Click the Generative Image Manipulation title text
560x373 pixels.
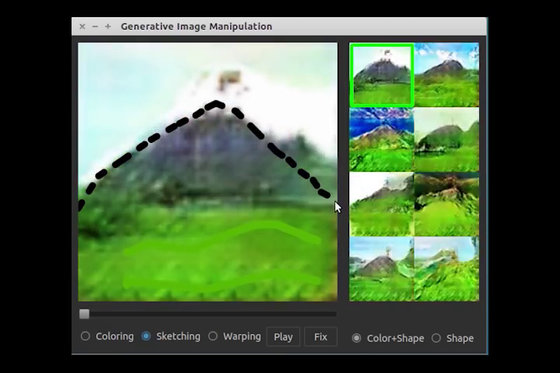(x=196, y=26)
